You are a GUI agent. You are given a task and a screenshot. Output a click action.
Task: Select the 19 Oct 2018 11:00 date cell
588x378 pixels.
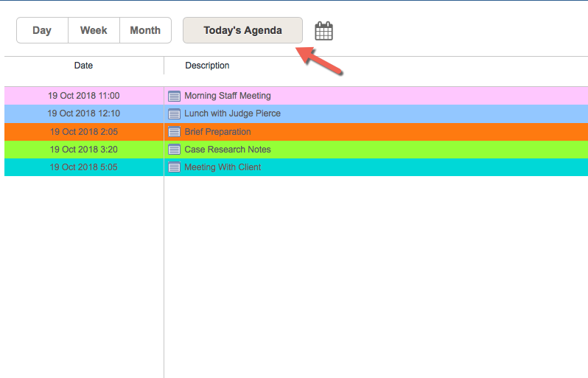coord(84,96)
